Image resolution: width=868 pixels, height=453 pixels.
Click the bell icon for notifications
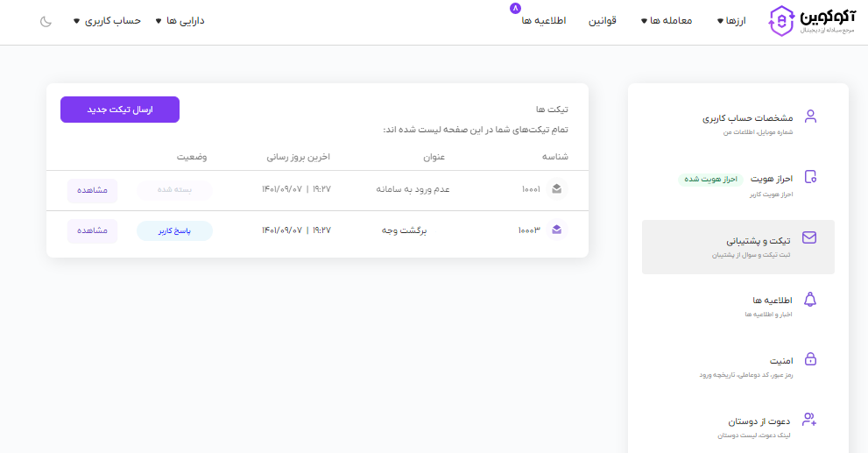(x=810, y=300)
